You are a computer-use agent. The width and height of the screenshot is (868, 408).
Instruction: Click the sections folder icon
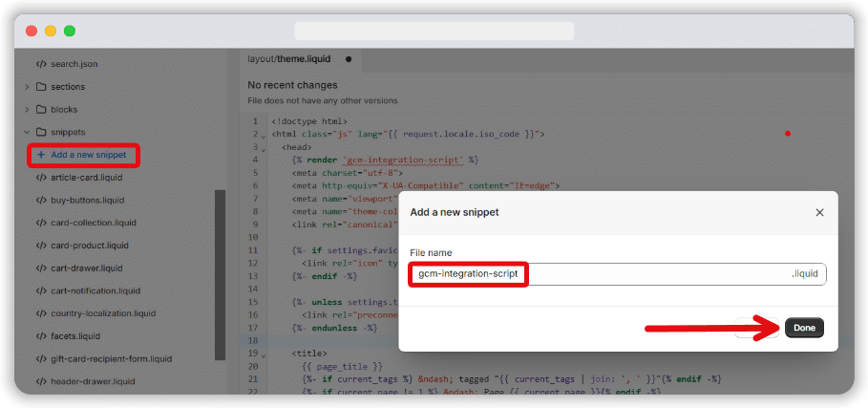(x=41, y=87)
